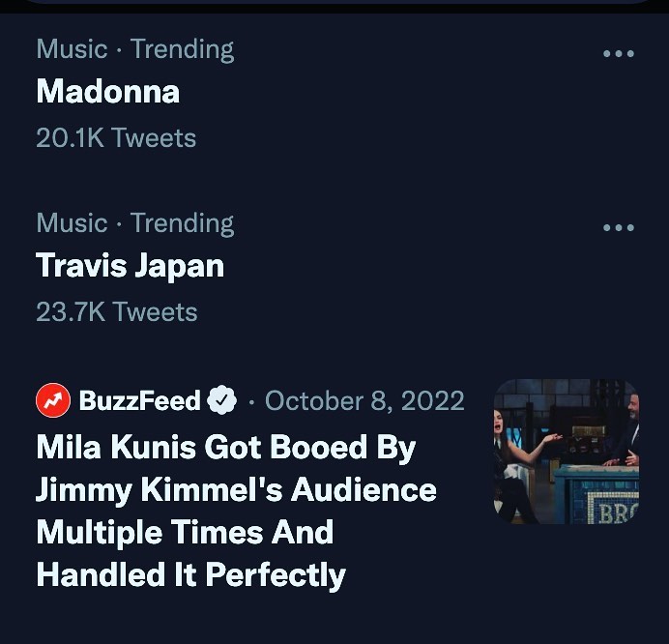Click the October 8, 2022 date
Viewport: 669px width, 644px height.
pos(364,400)
